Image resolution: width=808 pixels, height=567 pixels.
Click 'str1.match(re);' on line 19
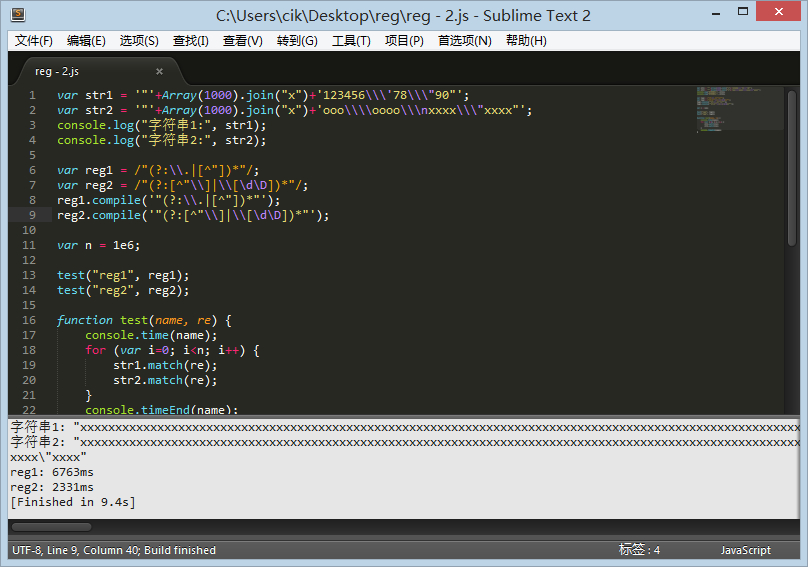pyautogui.click(x=165, y=365)
